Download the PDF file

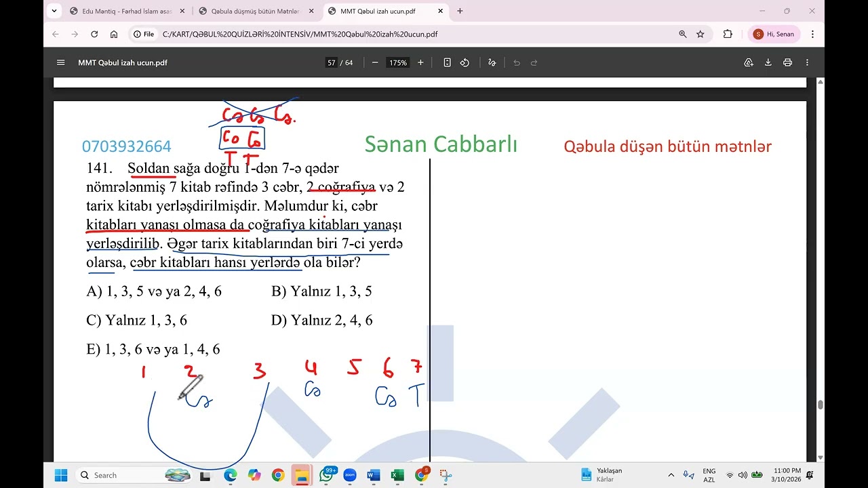pos(768,62)
